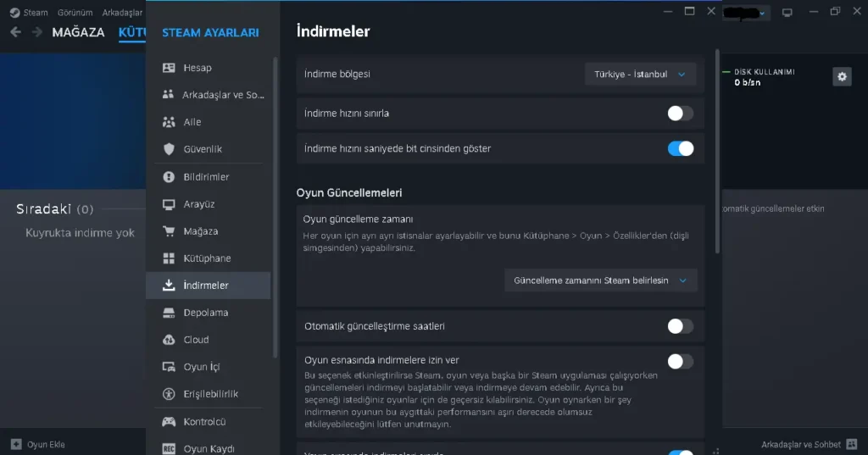Open download settings gear icon
Screen dimensions: 868x455
tap(842, 77)
